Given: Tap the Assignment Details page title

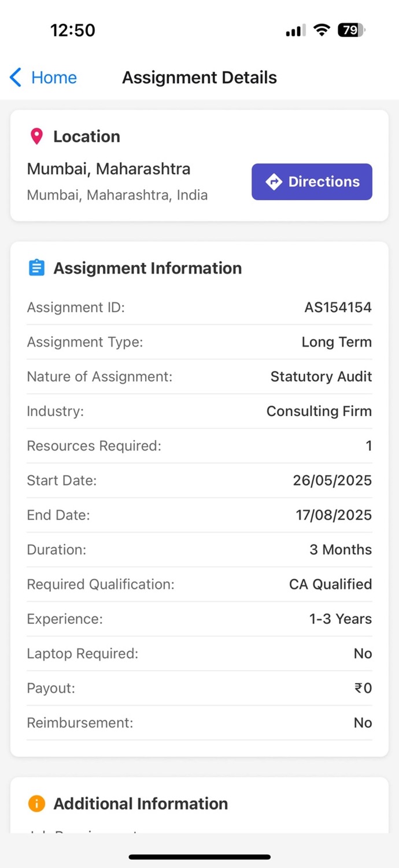Looking at the screenshot, I should click(x=199, y=78).
